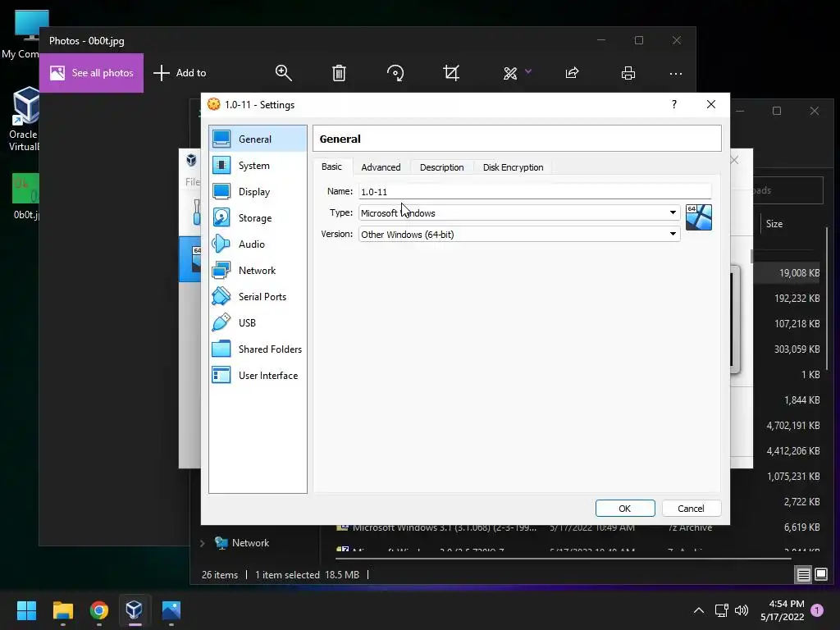Expand the Network tree item in File Explorer
The image size is (840, 630).
click(x=203, y=543)
